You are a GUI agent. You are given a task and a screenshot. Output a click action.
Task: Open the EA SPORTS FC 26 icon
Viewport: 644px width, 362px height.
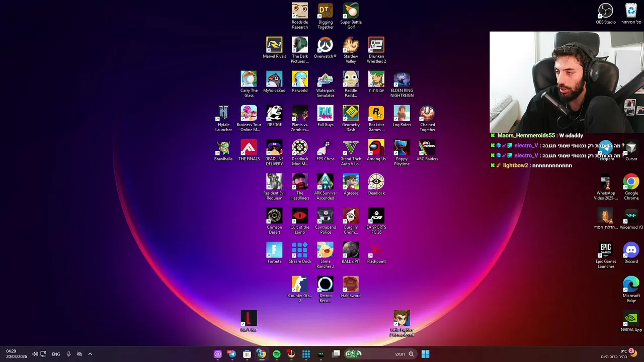(376, 221)
